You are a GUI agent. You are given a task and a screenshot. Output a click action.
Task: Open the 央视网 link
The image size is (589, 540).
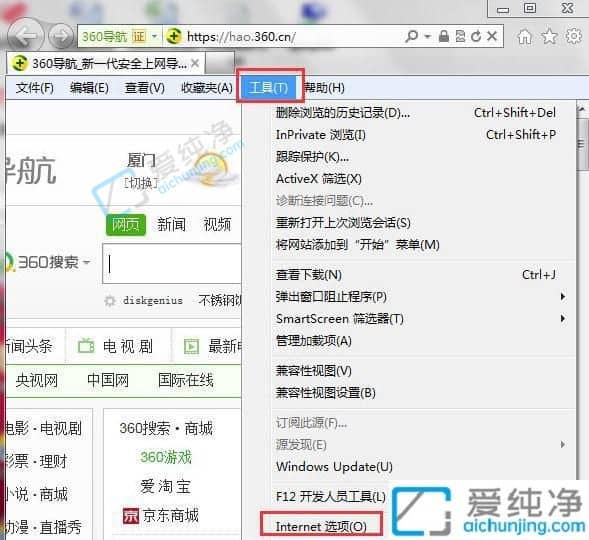point(36,380)
